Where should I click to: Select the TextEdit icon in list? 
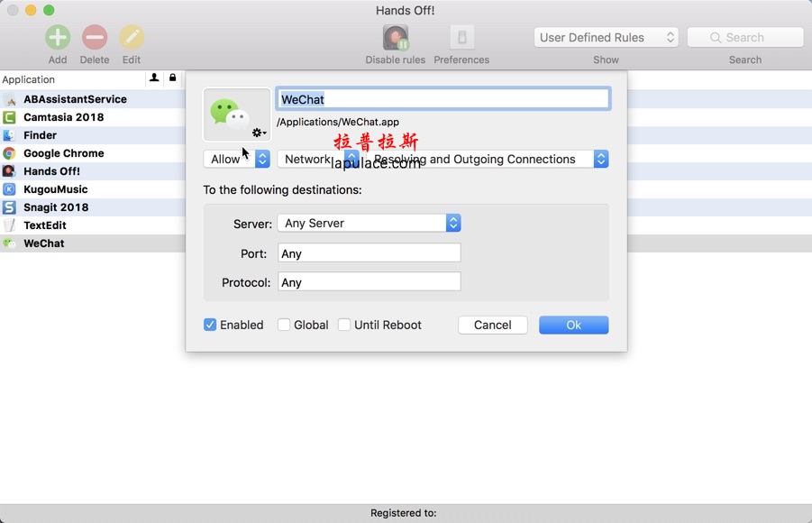click(x=9, y=225)
